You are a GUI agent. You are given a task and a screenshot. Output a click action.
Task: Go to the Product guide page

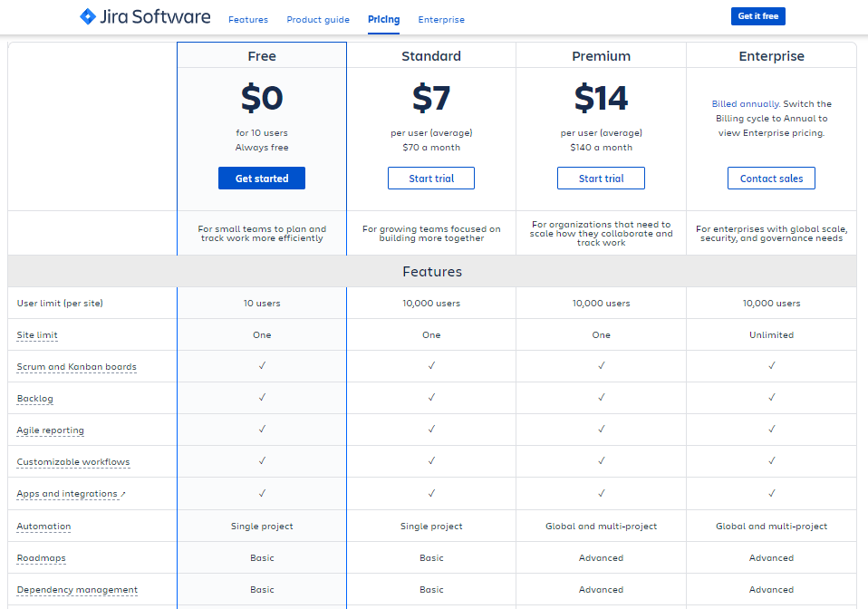[x=318, y=19]
